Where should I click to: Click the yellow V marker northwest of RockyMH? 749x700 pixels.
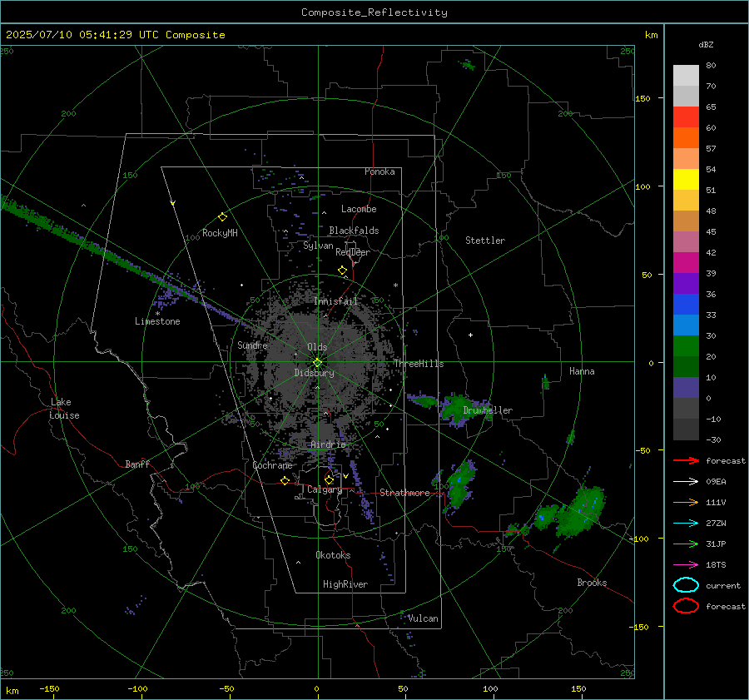point(173,203)
